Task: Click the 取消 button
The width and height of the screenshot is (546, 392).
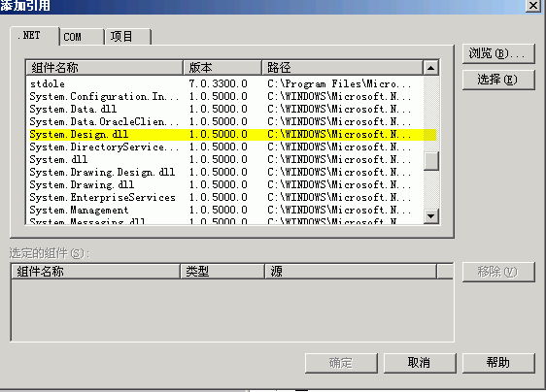Action: pyautogui.click(x=420, y=363)
